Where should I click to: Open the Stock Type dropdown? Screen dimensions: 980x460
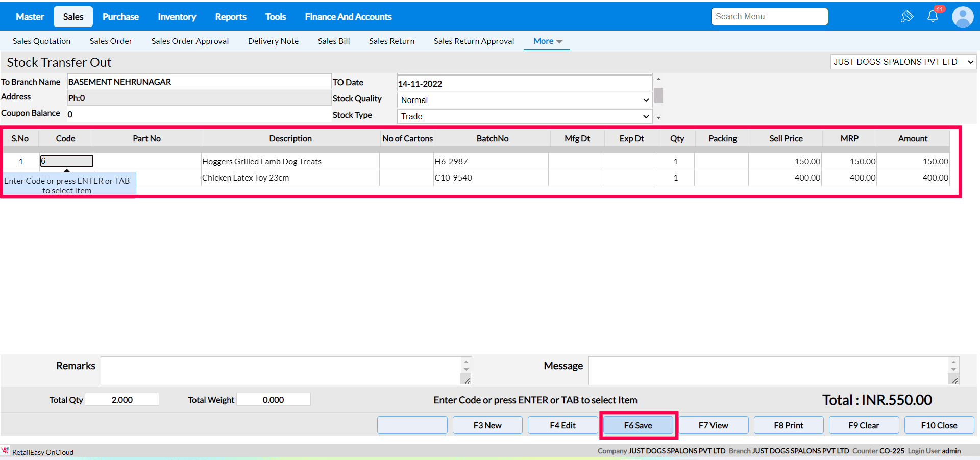524,116
